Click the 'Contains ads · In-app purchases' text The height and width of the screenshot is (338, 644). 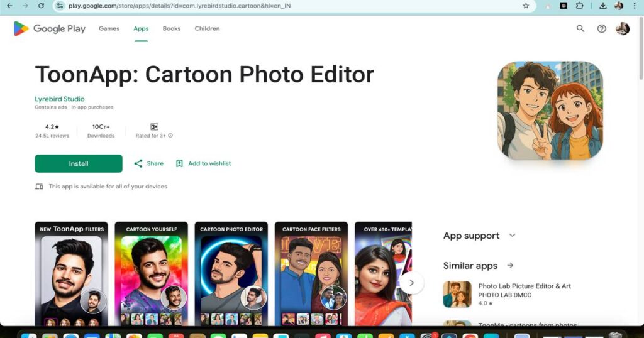pyautogui.click(x=74, y=107)
